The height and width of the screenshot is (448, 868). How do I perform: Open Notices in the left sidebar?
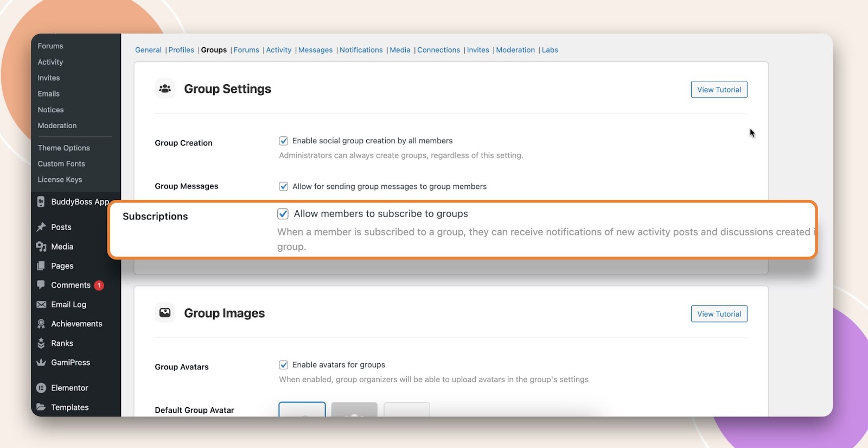(50, 110)
